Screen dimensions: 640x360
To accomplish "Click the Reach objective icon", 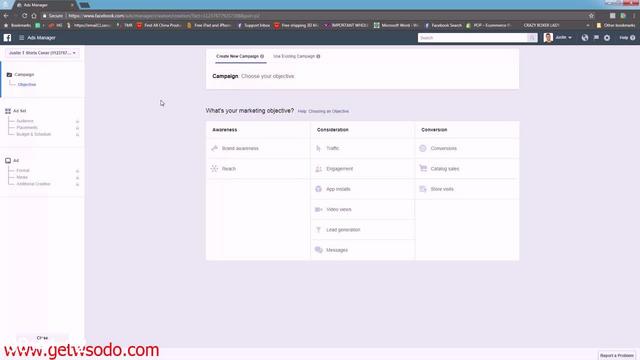I will pyautogui.click(x=214, y=169).
